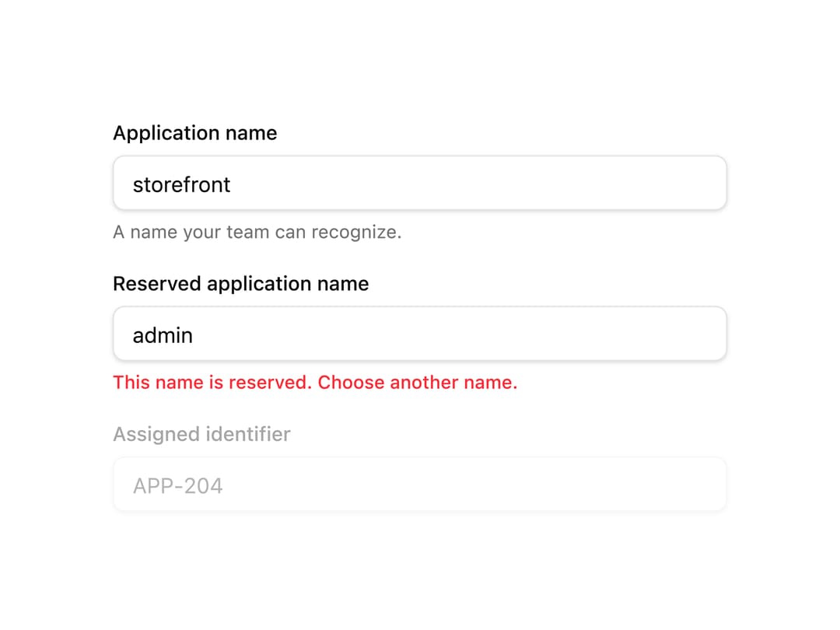This screenshot has height=630, width=840.
Task: Click the words "Choose another name."
Action: pyautogui.click(x=418, y=383)
